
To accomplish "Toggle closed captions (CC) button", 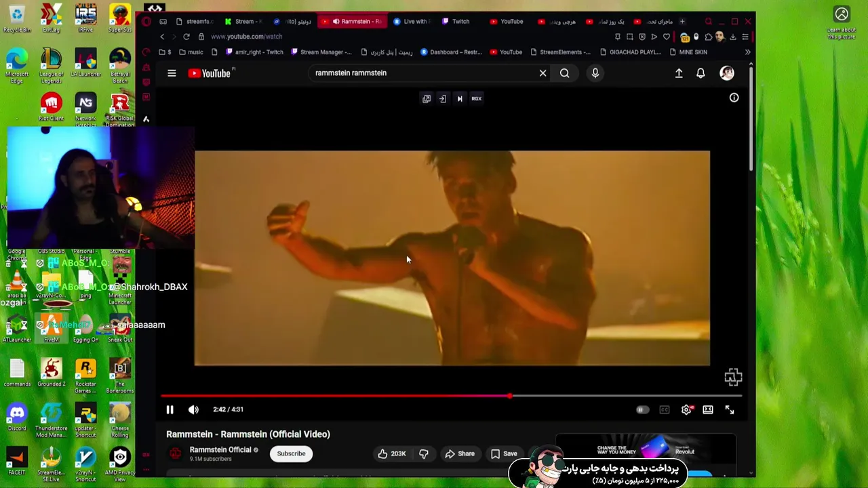I will coord(665,409).
